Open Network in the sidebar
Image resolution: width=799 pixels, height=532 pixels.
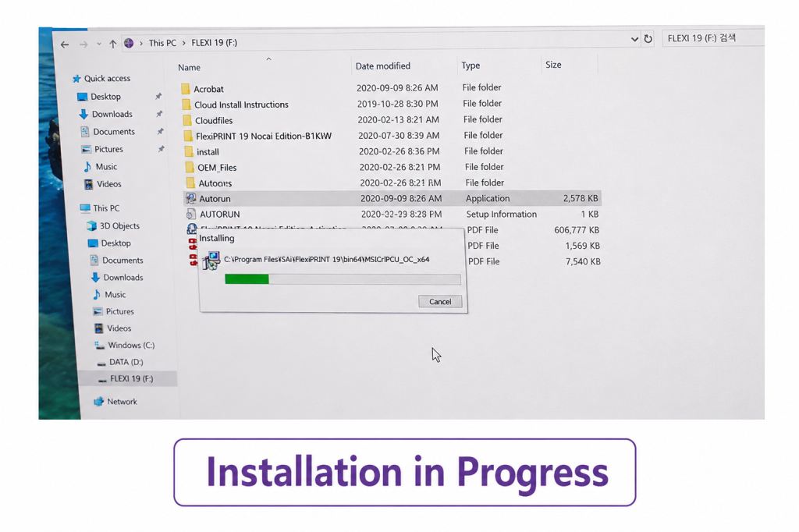click(115, 402)
